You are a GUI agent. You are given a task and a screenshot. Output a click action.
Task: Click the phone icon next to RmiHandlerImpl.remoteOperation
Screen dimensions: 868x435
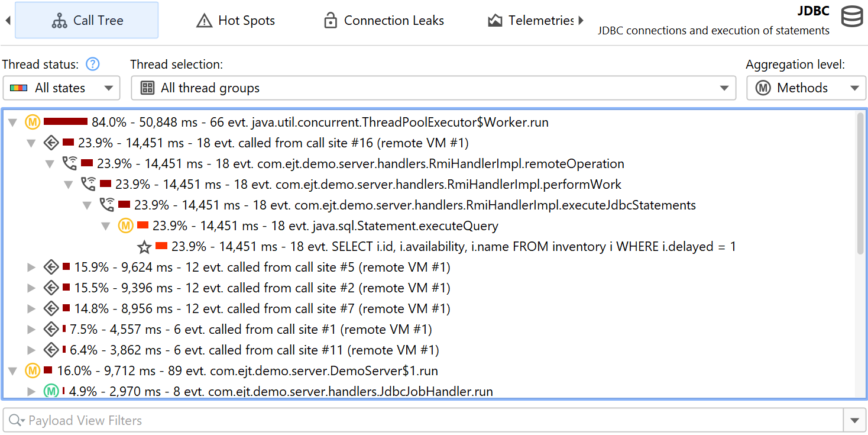pyautogui.click(x=70, y=163)
